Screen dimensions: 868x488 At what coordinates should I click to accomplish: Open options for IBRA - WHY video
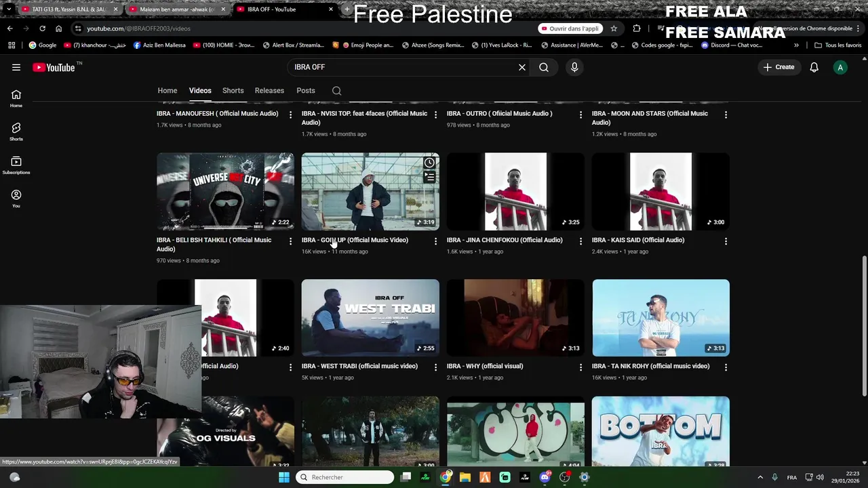tap(580, 367)
